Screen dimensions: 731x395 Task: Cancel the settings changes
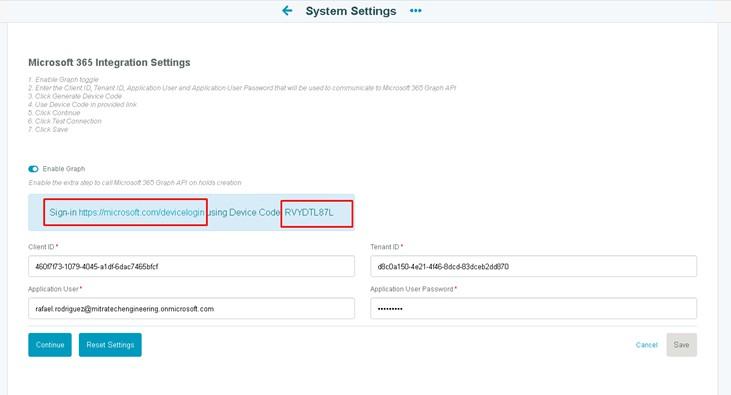[647, 345]
